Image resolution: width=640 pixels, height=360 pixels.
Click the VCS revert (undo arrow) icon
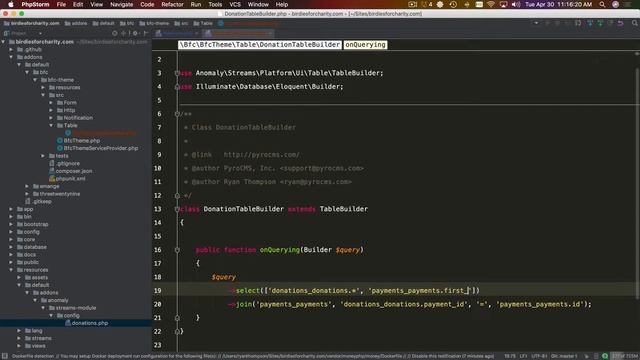(620, 23)
